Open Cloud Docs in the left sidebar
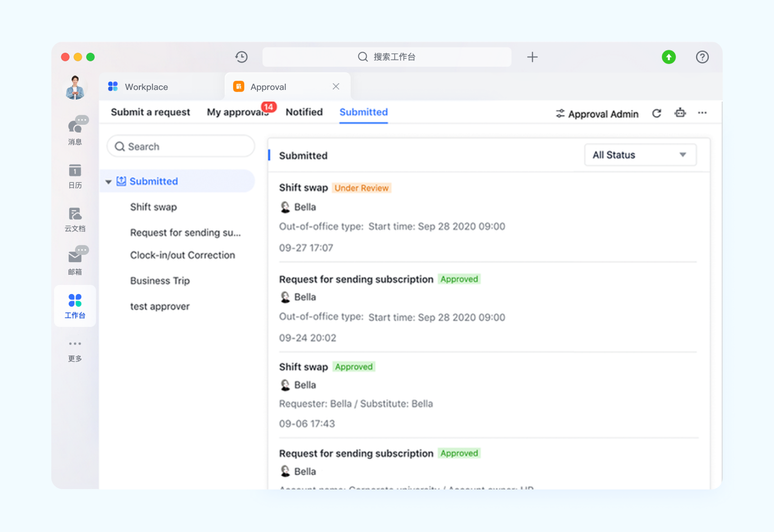Image resolution: width=774 pixels, height=532 pixels. [x=75, y=219]
